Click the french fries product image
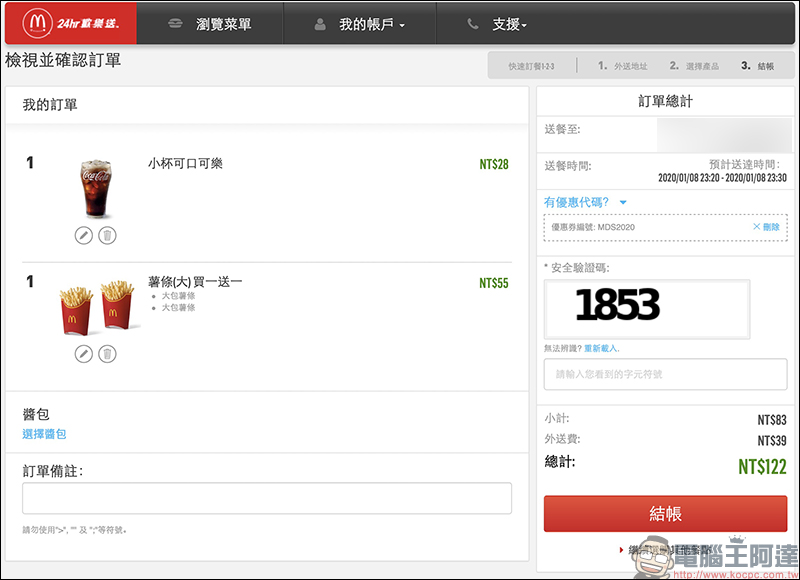The image size is (800, 580). click(97, 308)
